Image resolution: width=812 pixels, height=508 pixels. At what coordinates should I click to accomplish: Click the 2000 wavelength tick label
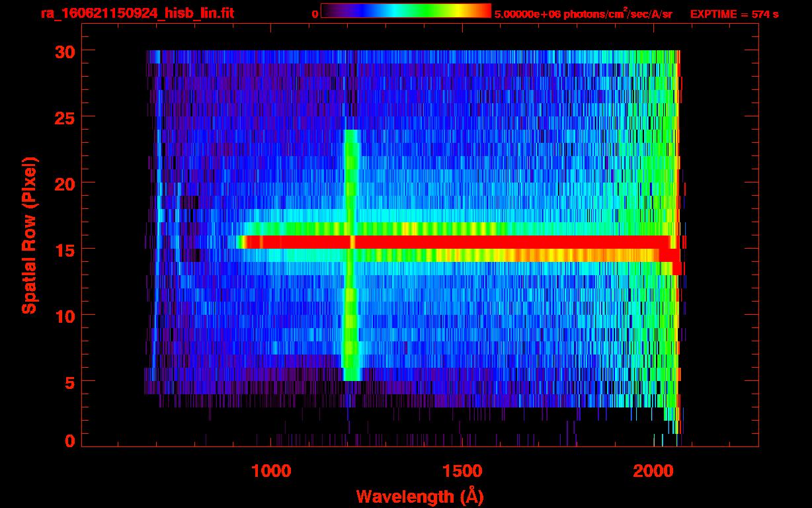pyautogui.click(x=653, y=470)
